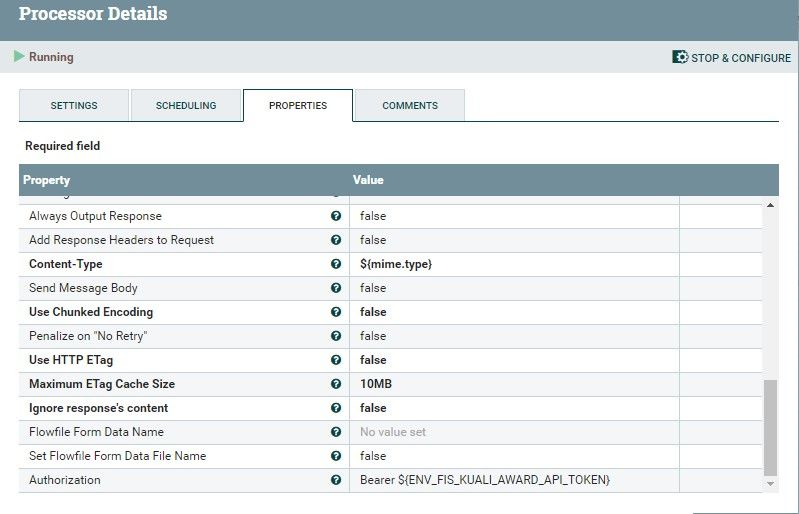Open help for Authorization property
This screenshot has height=514, width=799.
[x=336, y=480]
